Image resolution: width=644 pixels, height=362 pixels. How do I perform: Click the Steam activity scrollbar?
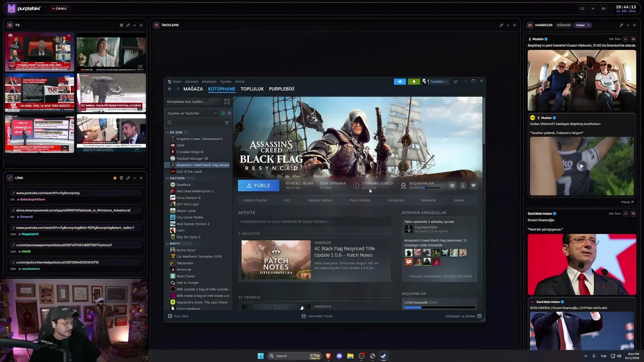484,121
